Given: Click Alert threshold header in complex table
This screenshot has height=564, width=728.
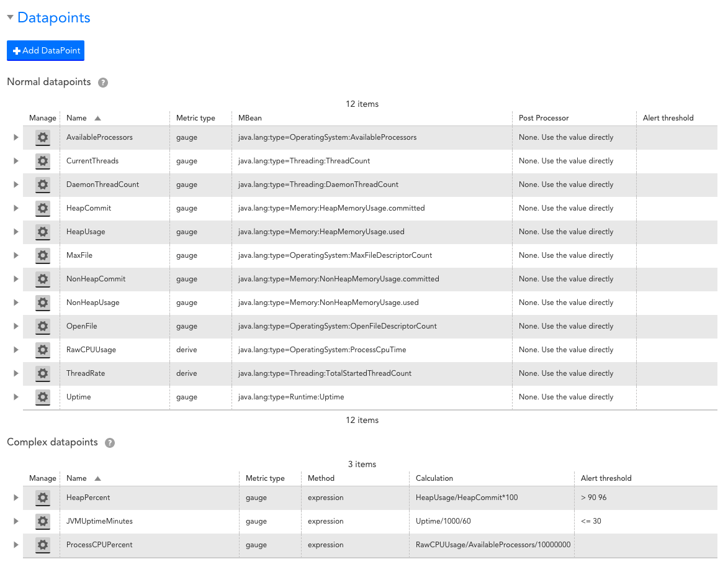Looking at the screenshot, I should point(606,478).
